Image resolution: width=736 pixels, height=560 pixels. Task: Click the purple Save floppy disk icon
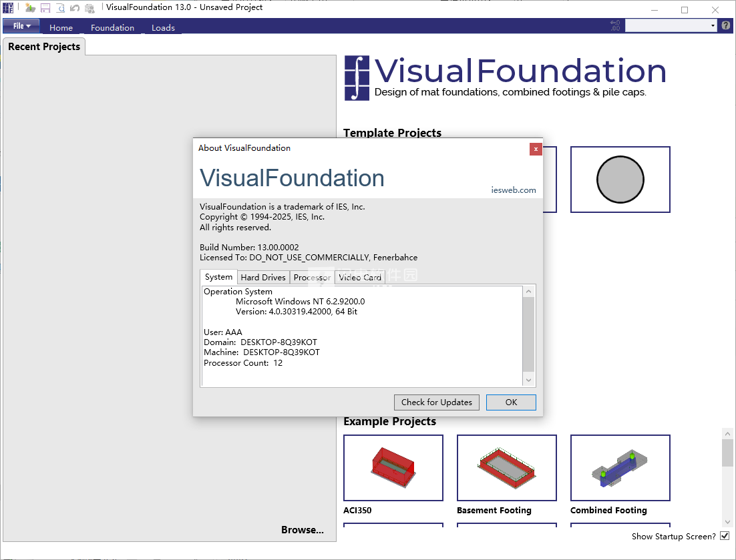[x=45, y=9]
